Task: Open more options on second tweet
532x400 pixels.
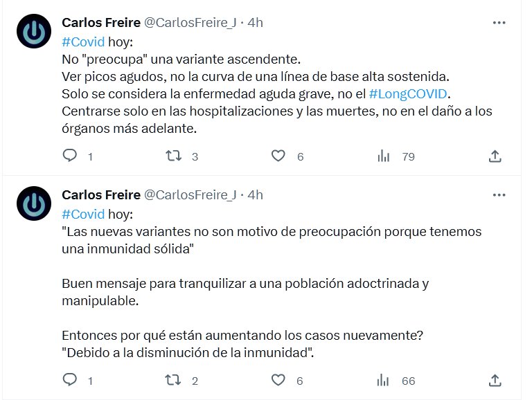Action: (499, 195)
